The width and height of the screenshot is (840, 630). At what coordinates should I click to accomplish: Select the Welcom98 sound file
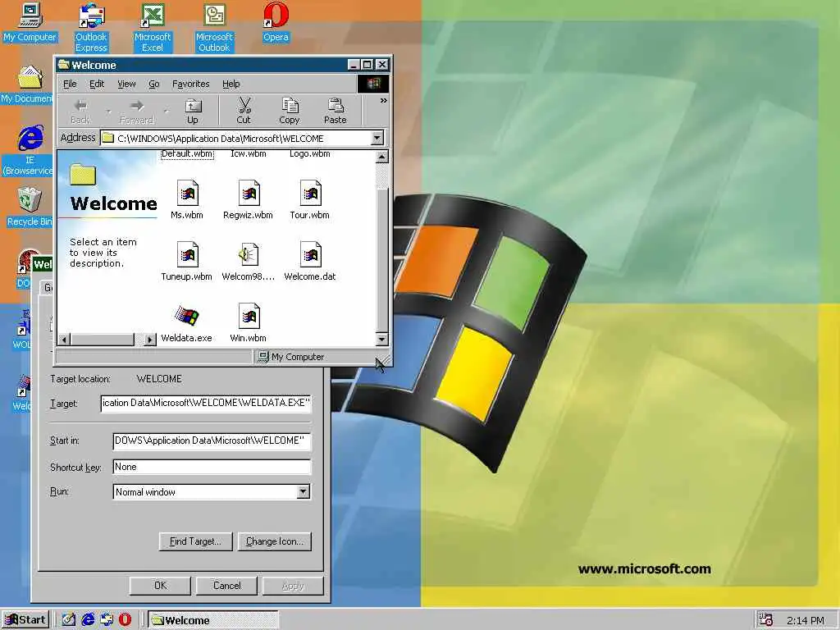(248, 262)
